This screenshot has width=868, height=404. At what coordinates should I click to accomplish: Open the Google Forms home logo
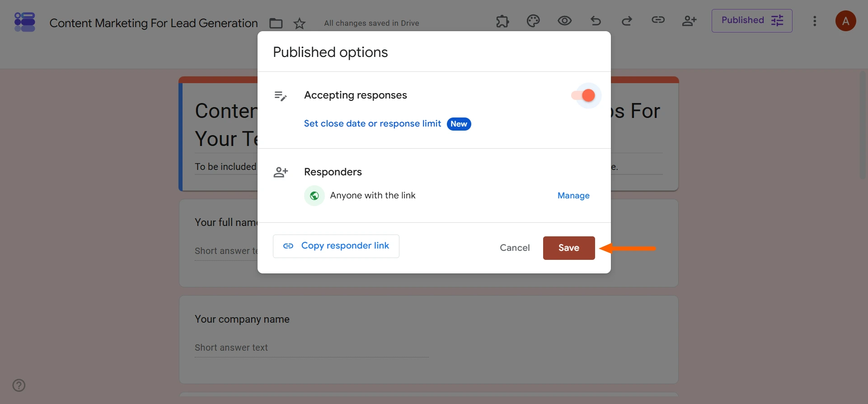click(x=25, y=22)
